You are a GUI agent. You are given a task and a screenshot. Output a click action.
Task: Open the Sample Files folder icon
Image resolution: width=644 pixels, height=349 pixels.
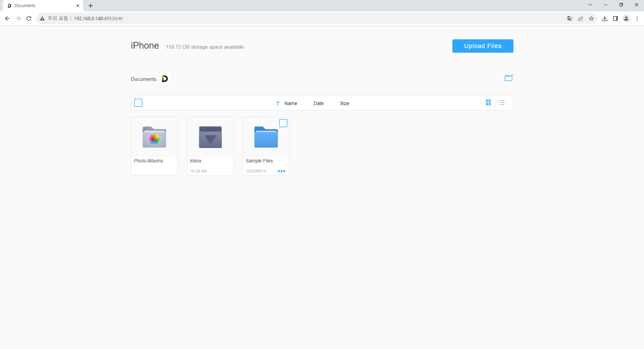[266, 137]
